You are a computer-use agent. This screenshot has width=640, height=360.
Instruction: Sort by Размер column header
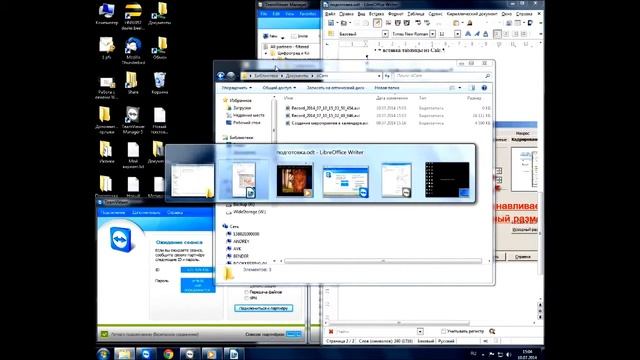coord(474,98)
